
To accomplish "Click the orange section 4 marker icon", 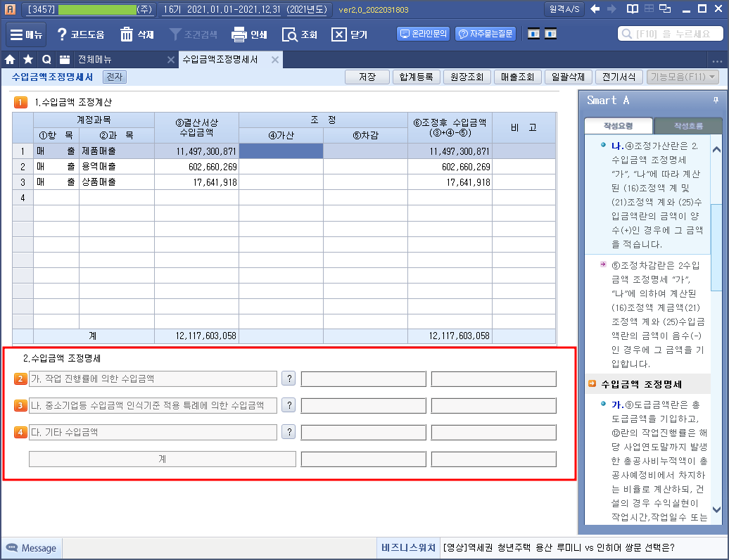I will (x=20, y=433).
